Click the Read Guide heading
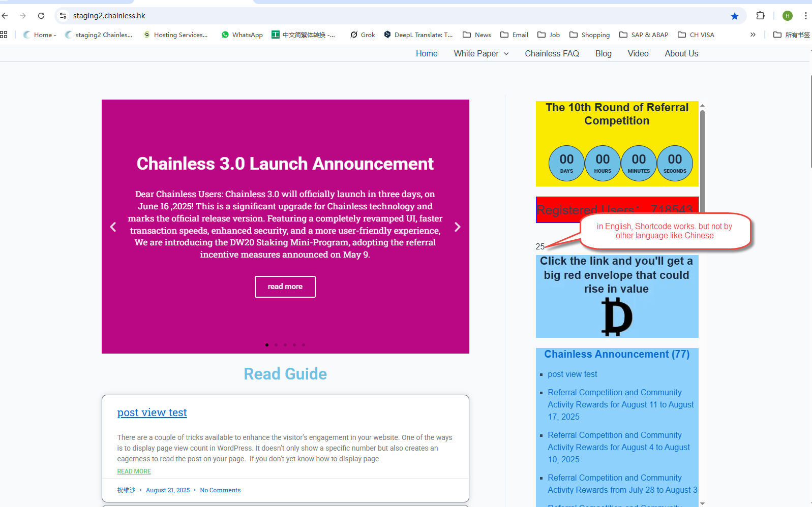This screenshot has height=507, width=812. [x=285, y=374]
